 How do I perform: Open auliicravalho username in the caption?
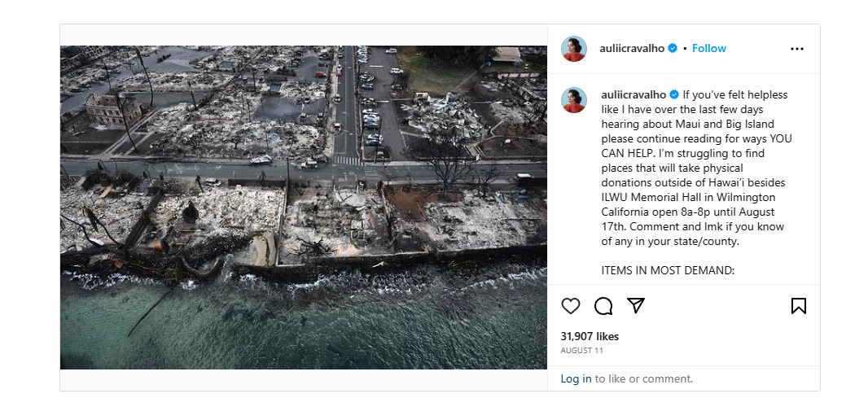tap(633, 94)
